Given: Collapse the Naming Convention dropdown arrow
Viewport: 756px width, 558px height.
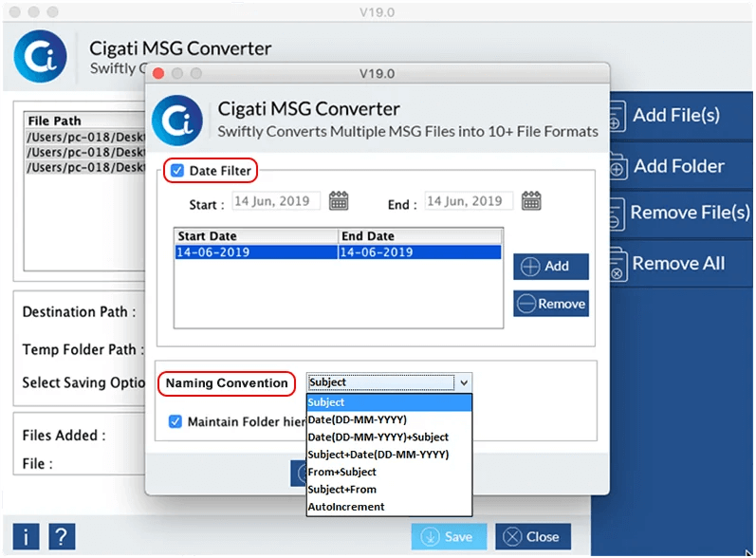Looking at the screenshot, I should pos(463,382).
